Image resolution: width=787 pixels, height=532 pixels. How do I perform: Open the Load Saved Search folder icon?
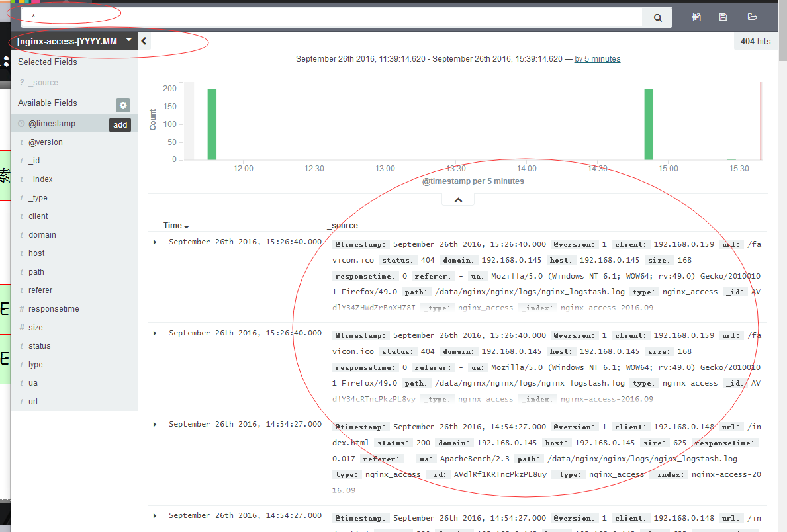coord(752,17)
